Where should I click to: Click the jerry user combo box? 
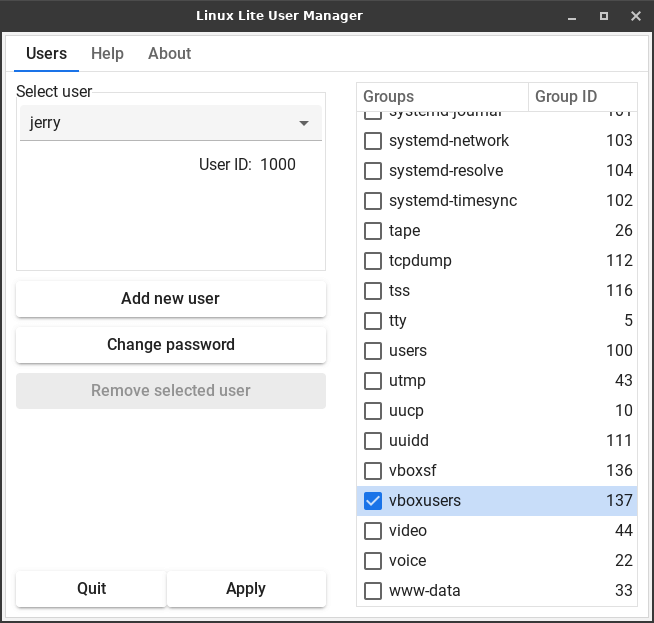coord(160,124)
